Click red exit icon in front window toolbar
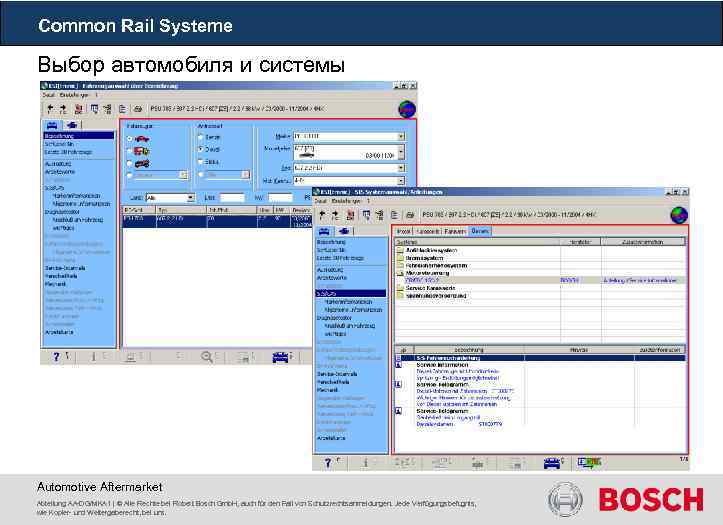The image size is (723, 525). click(350, 215)
